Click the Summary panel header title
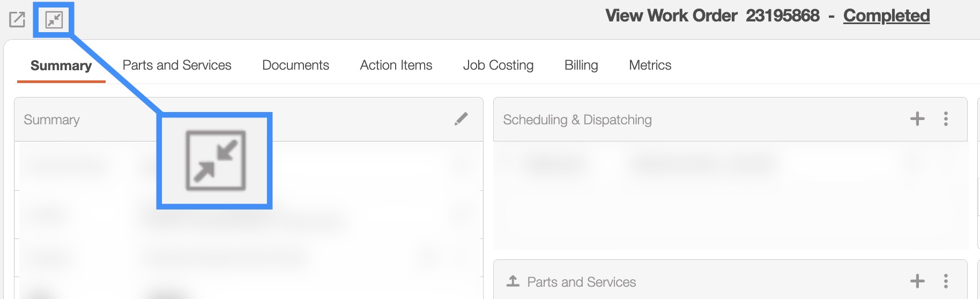This screenshot has height=299, width=980. tap(52, 119)
